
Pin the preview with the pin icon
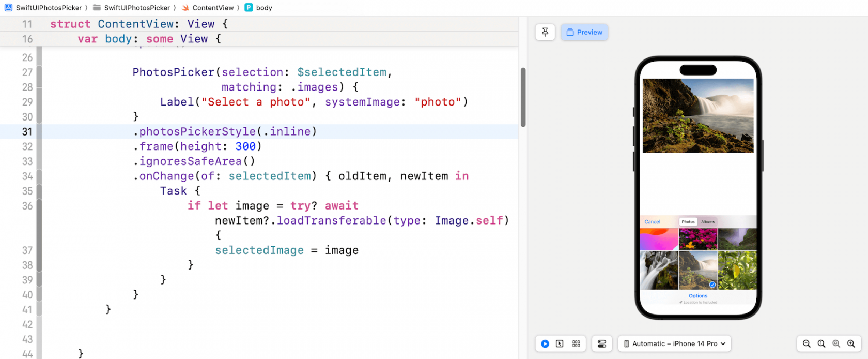[545, 32]
